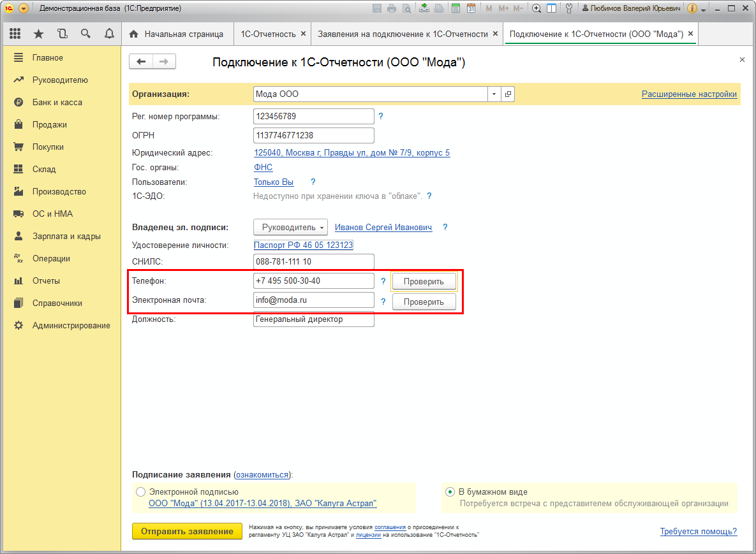This screenshot has width=756, height=554.
Task: Click the wrench service tools icon
Action: (x=569, y=8)
